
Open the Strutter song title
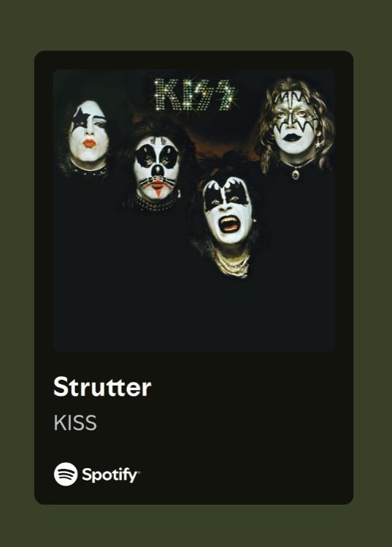(x=102, y=386)
